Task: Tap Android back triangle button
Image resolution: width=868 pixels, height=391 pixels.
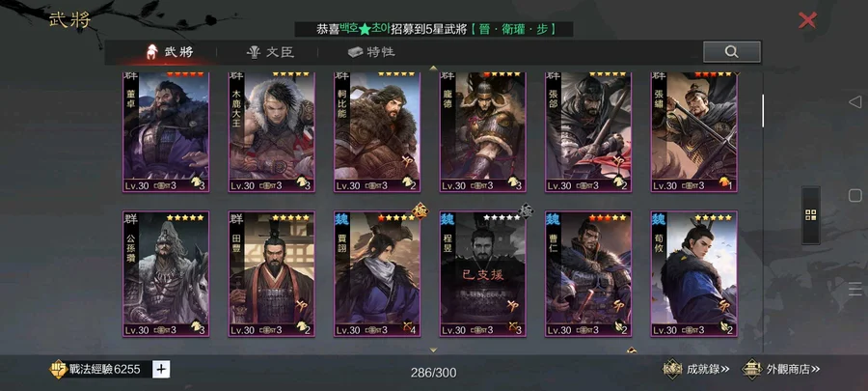Action: [854, 102]
